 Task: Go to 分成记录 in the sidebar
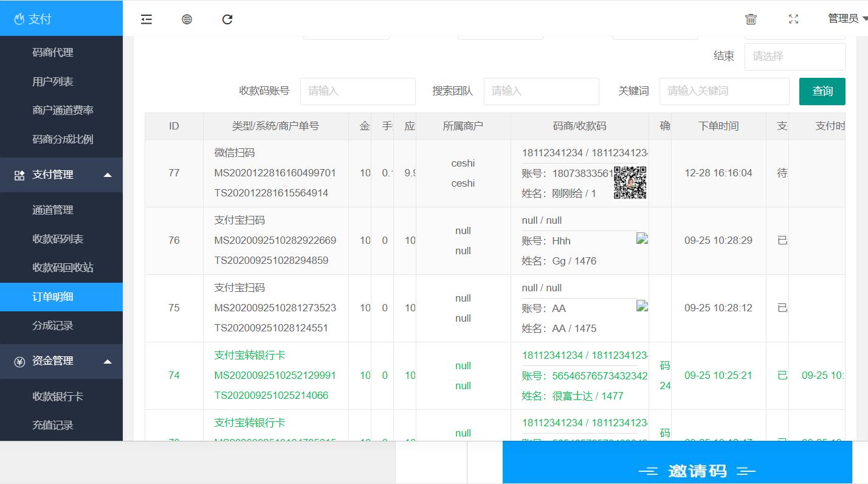pos(53,326)
